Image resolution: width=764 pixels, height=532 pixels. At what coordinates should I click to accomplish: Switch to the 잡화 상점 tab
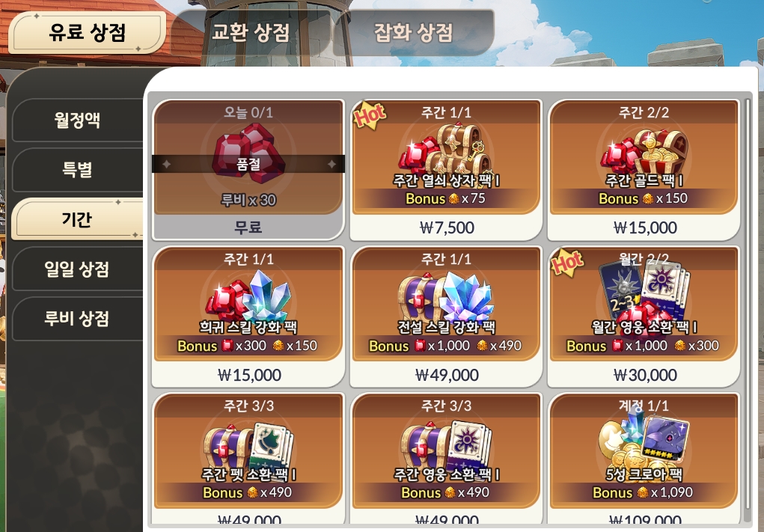point(413,32)
